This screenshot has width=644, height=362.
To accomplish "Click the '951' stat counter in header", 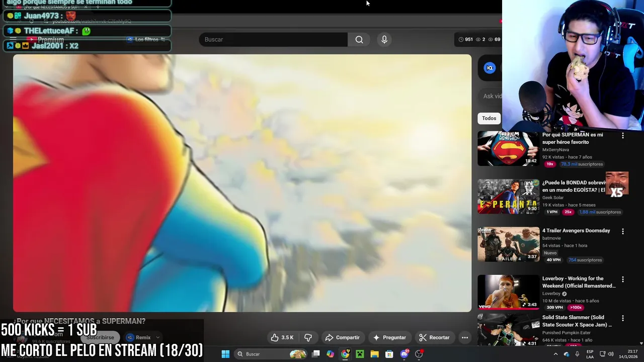I will [465, 40].
